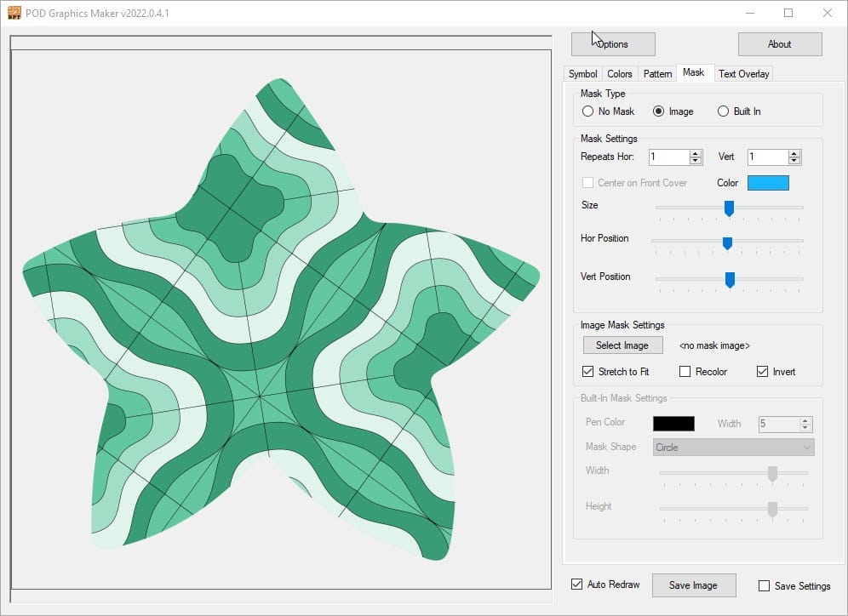The width and height of the screenshot is (848, 616).
Task: Decrease Repeats Hor value with down arrow
Action: point(696,161)
